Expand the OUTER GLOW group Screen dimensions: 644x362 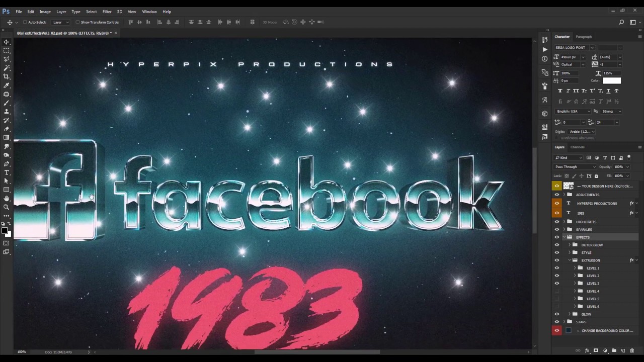pos(570,245)
